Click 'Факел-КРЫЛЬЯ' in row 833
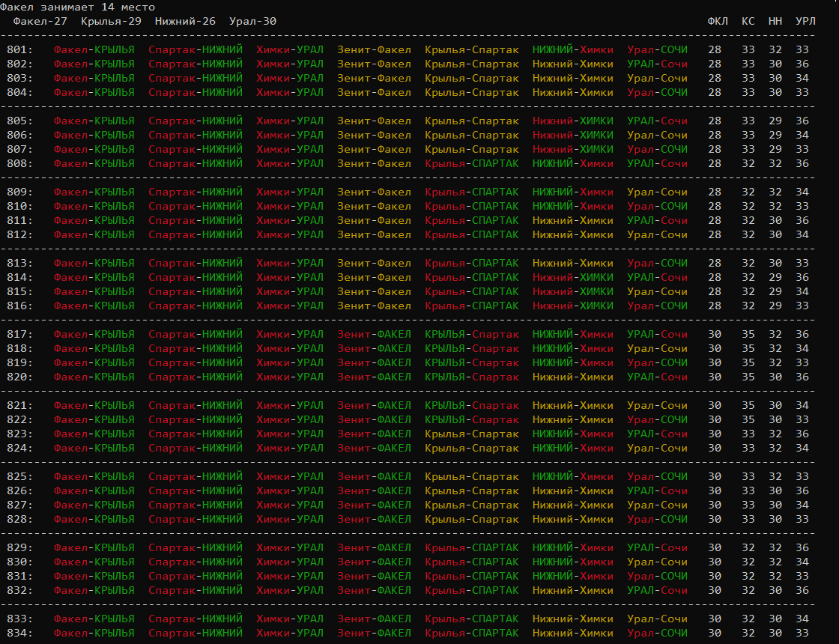 94,619
